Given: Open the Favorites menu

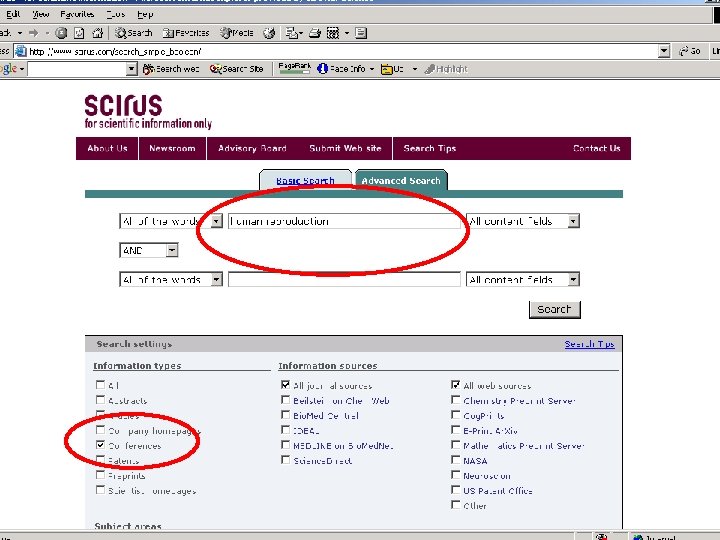Looking at the screenshot, I should click(77, 14).
